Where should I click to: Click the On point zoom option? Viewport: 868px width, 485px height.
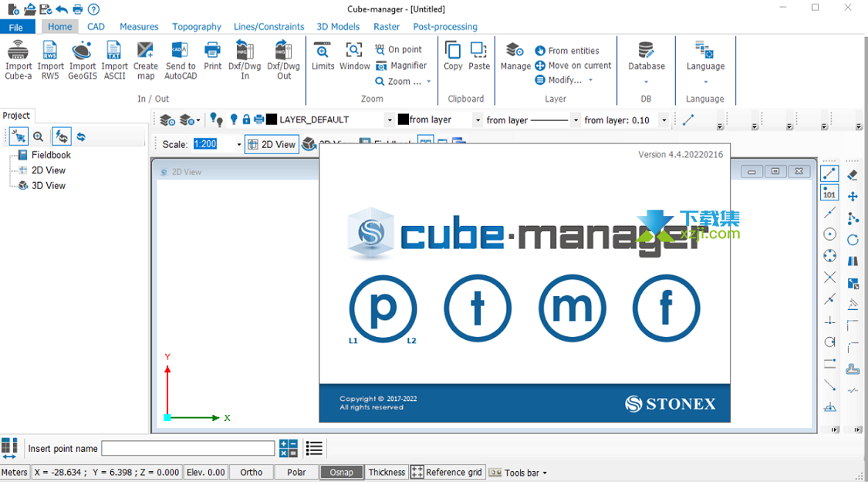399,49
